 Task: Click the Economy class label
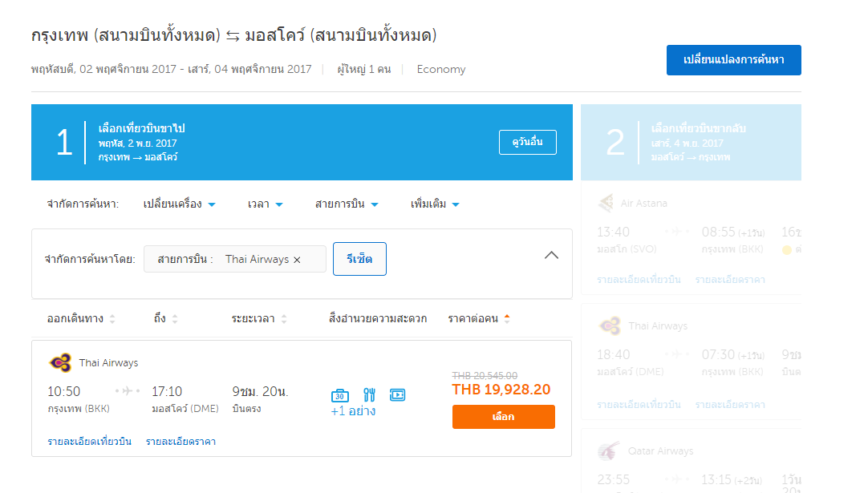(441, 69)
